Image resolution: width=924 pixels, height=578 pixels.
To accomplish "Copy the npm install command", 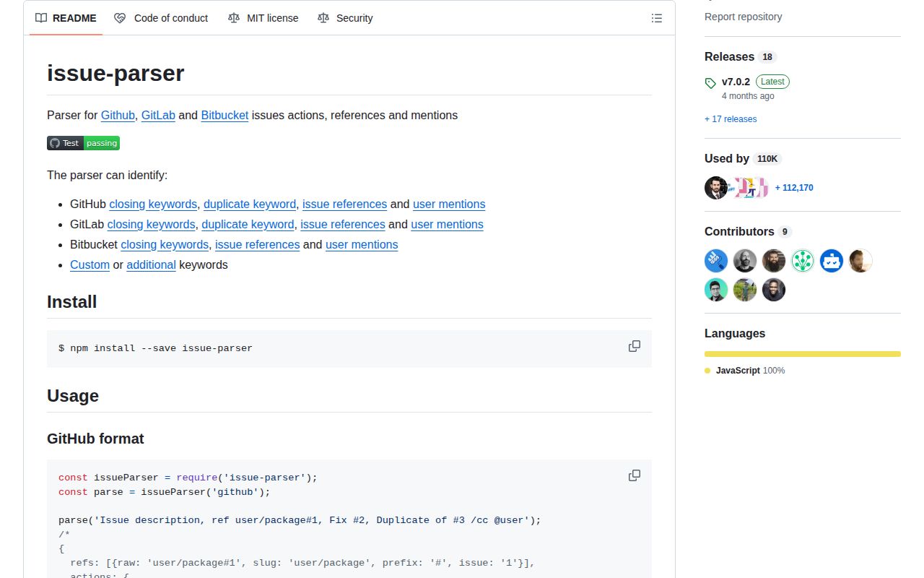I will coord(635,347).
